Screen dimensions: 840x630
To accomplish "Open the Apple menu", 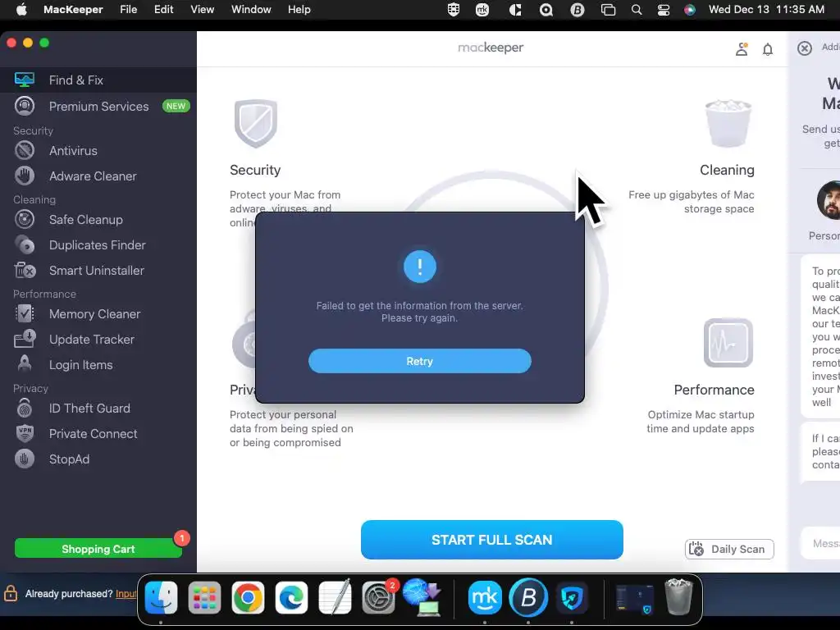I will (x=21, y=10).
